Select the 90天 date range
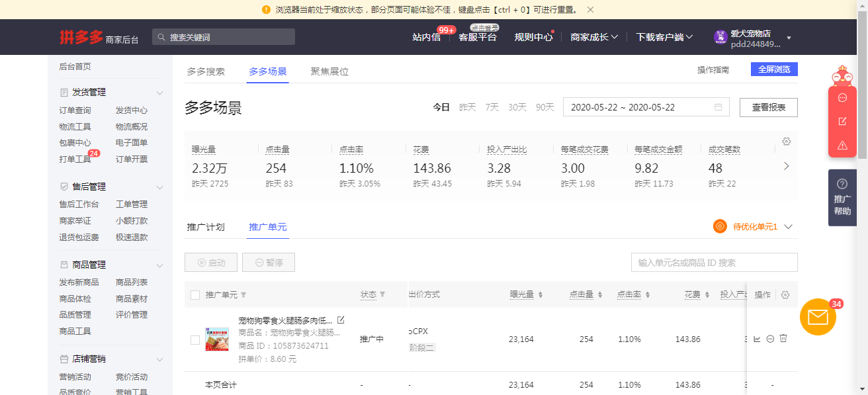 click(545, 107)
